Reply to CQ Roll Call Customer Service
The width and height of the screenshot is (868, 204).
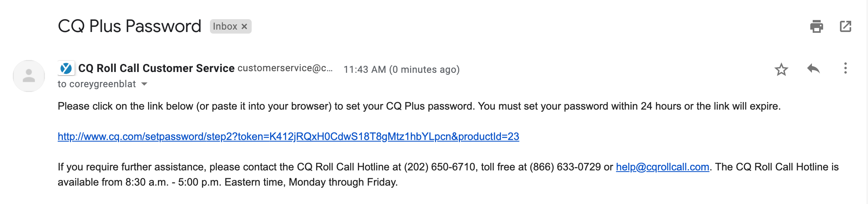[x=813, y=69]
